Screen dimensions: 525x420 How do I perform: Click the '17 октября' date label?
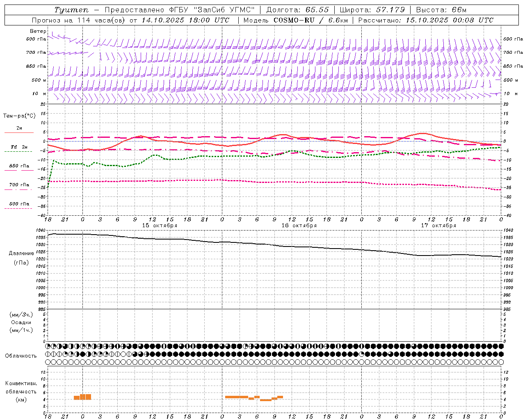[438, 226]
